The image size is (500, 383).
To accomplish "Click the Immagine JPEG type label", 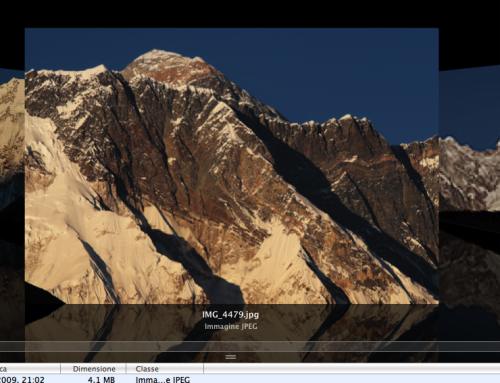I will tap(231, 326).
